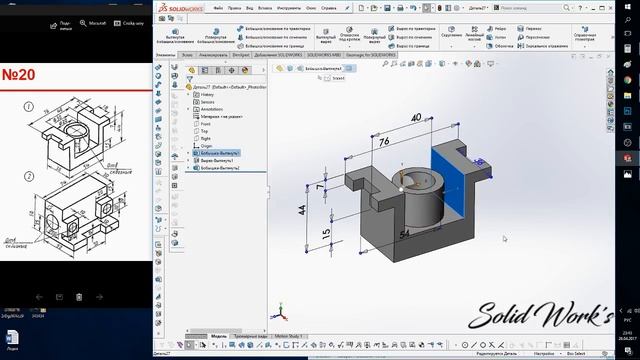Expand the Бобышка-Вытянуть2 feature
The height and width of the screenshot is (360, 640).
click(188, 168)
